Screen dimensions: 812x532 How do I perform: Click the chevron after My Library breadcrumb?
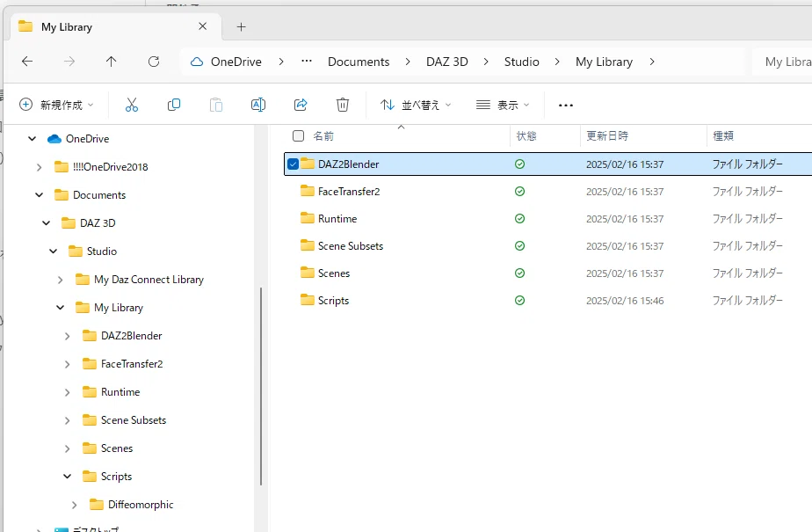coord(651,62)
